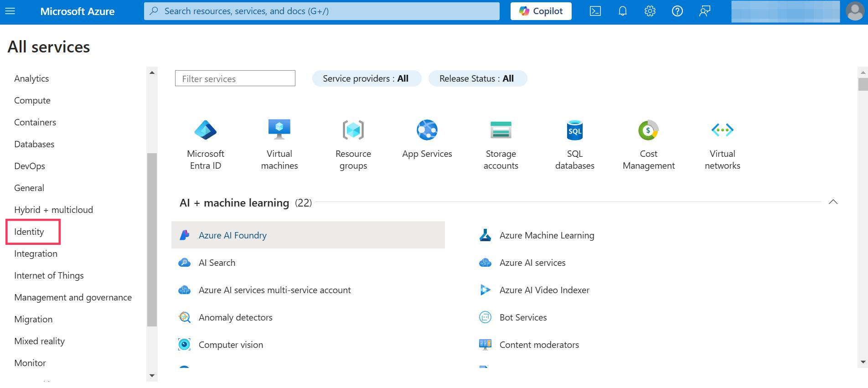Image resolution: width=868 pixels, height=388 pixels.
Task: Click the Azure AI services icon
Action: point(486,263)
